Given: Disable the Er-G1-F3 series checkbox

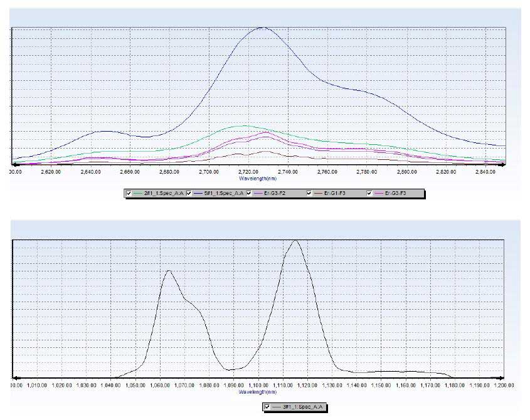Looking at the screenshot, I should 309,193.
